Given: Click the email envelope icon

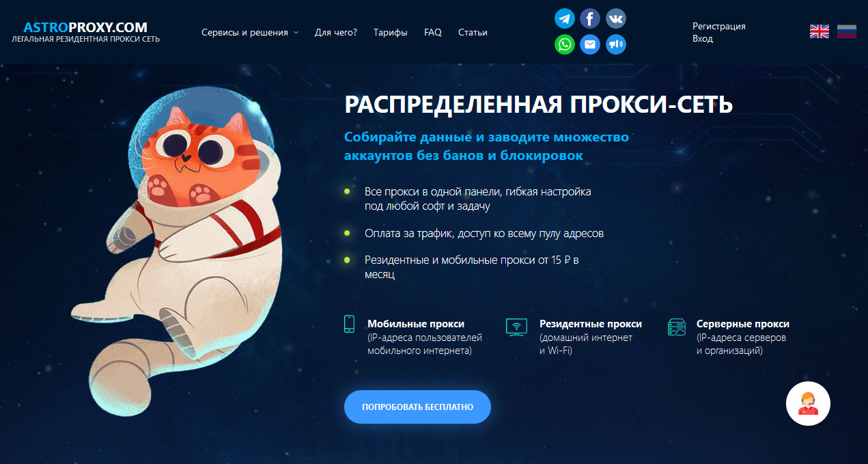Looking at the screenshot, I should 590,44.
